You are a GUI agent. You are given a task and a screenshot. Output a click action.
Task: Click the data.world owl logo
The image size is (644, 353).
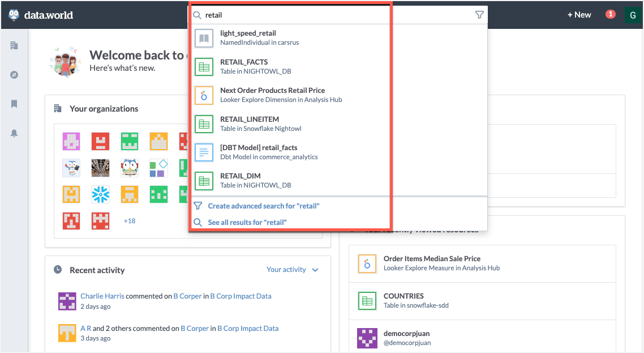(14, 15)
